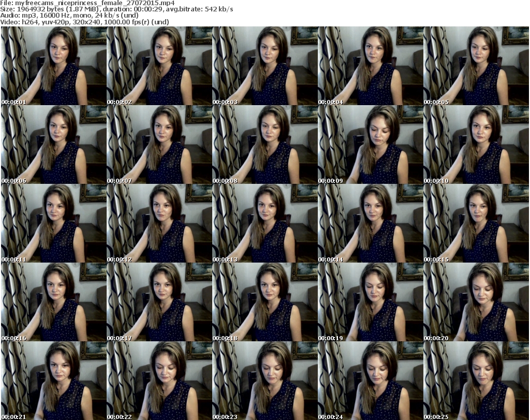Click the Video line showing h264 320x240
The height and width of the screenshot is (420, 530).
84,22
